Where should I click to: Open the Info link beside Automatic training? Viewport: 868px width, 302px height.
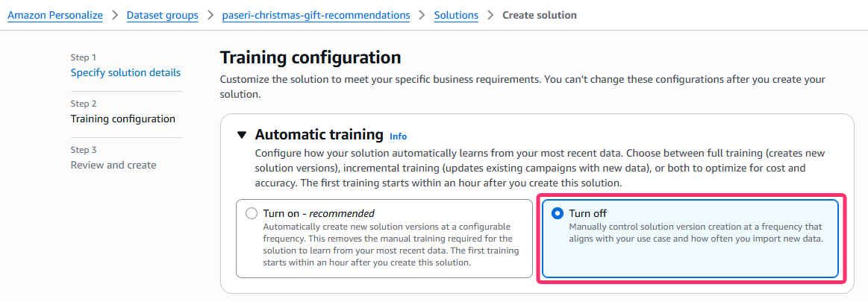click(x=399, y=136)
